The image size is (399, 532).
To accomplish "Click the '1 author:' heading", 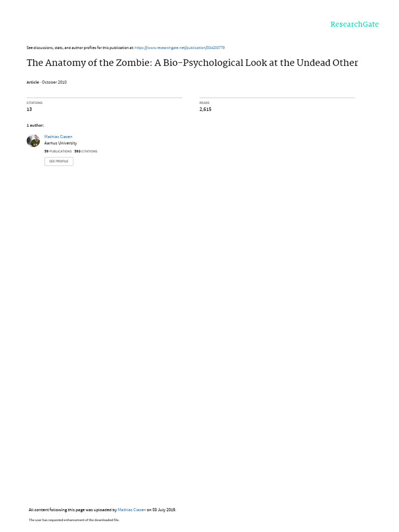I will (35, 126).
